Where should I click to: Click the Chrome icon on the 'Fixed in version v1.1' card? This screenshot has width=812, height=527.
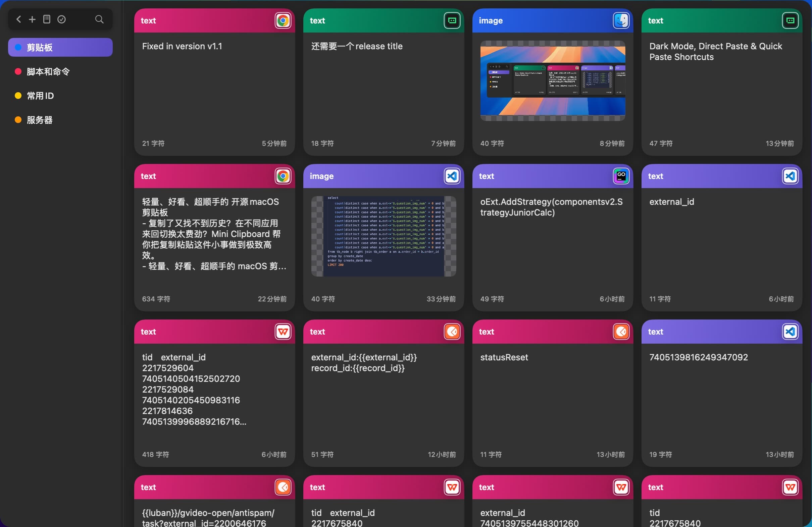click(x=283, y=20)
